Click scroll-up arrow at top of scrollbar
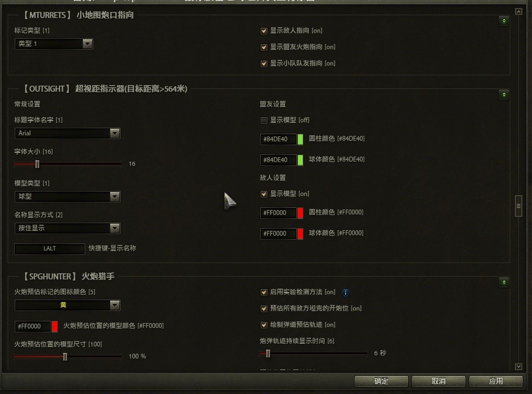This screenshot has width=532, height=394. (518, 11)
